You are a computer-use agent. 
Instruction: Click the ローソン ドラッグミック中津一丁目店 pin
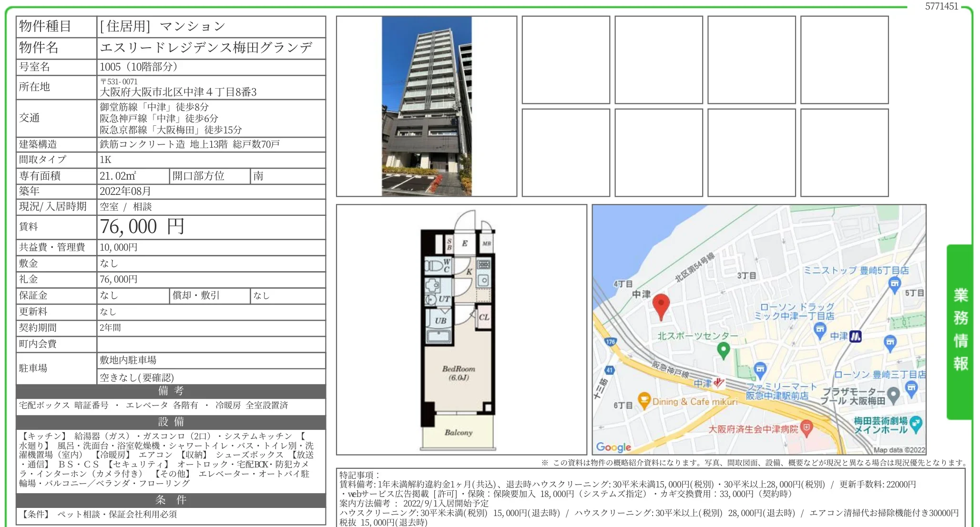819,329
